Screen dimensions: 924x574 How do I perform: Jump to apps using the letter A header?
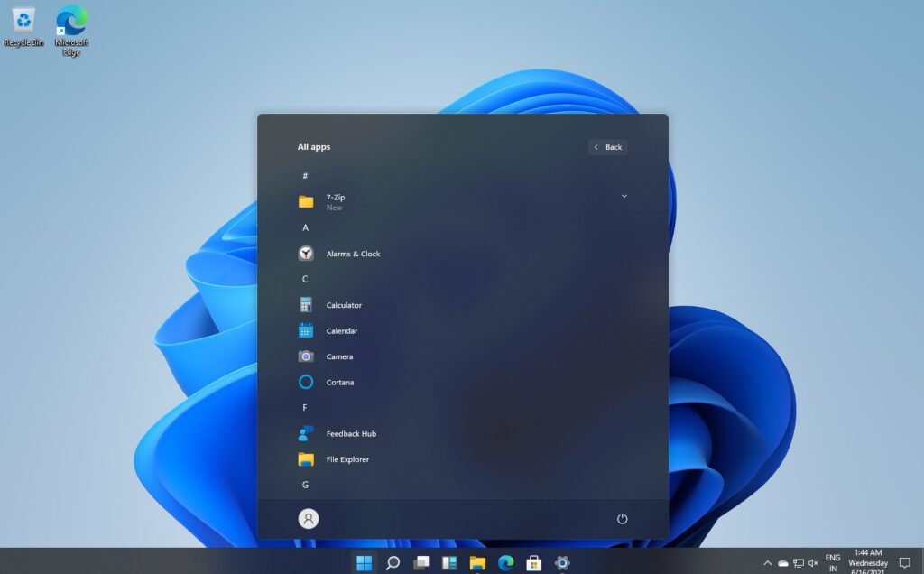[305, 227]
